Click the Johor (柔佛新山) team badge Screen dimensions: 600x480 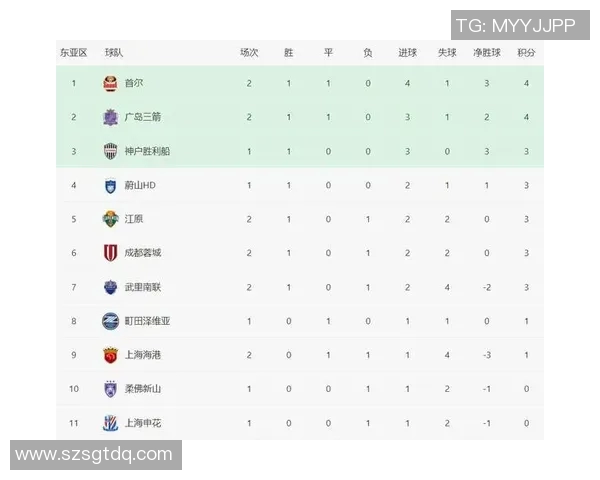110,390
